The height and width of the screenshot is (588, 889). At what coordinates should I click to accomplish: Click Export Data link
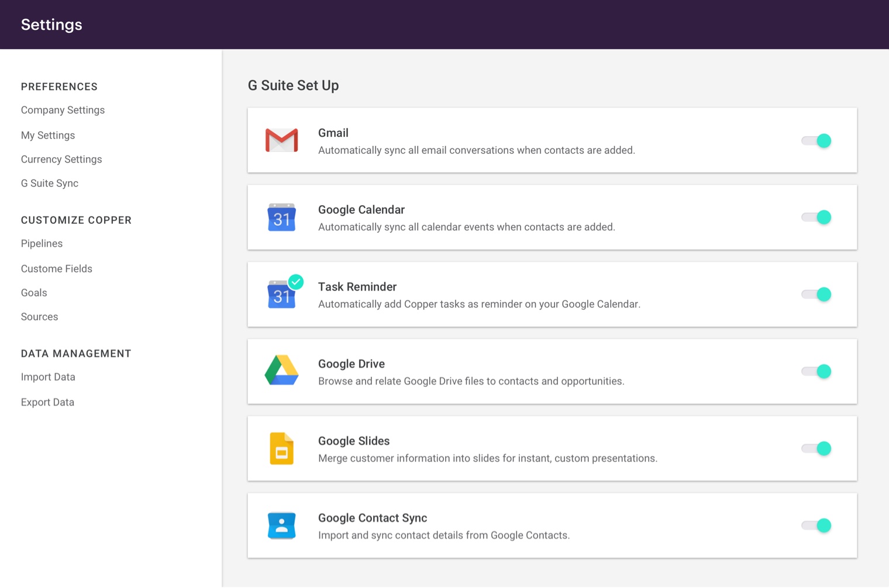[x=47, y=402]
